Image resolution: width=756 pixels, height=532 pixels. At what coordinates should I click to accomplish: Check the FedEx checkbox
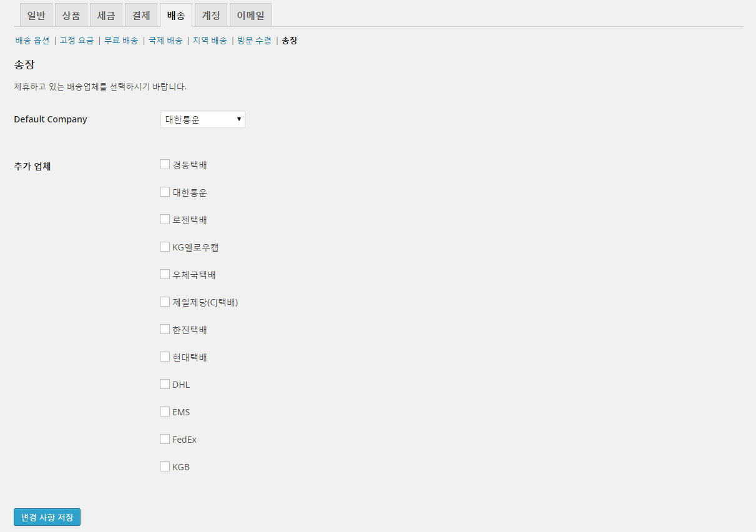pos(165,439)
